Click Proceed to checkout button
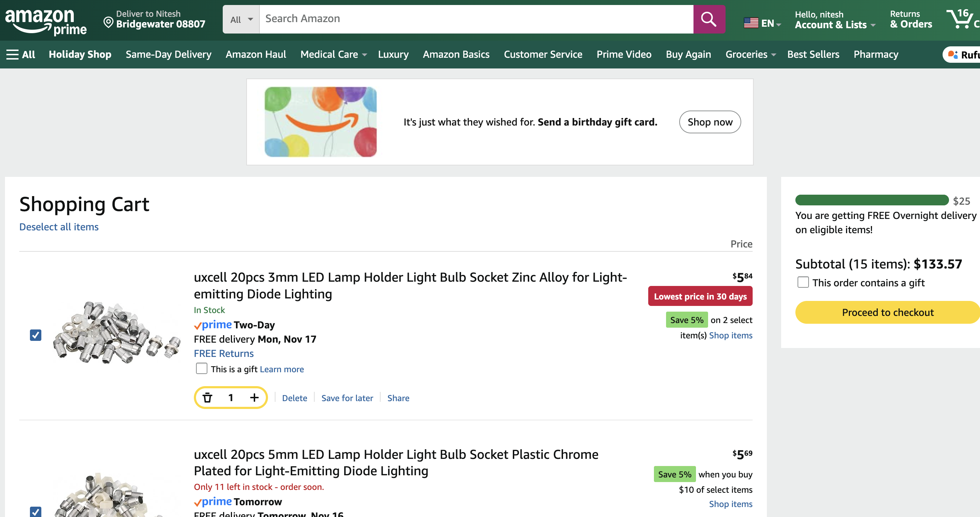 coord(887,312)
